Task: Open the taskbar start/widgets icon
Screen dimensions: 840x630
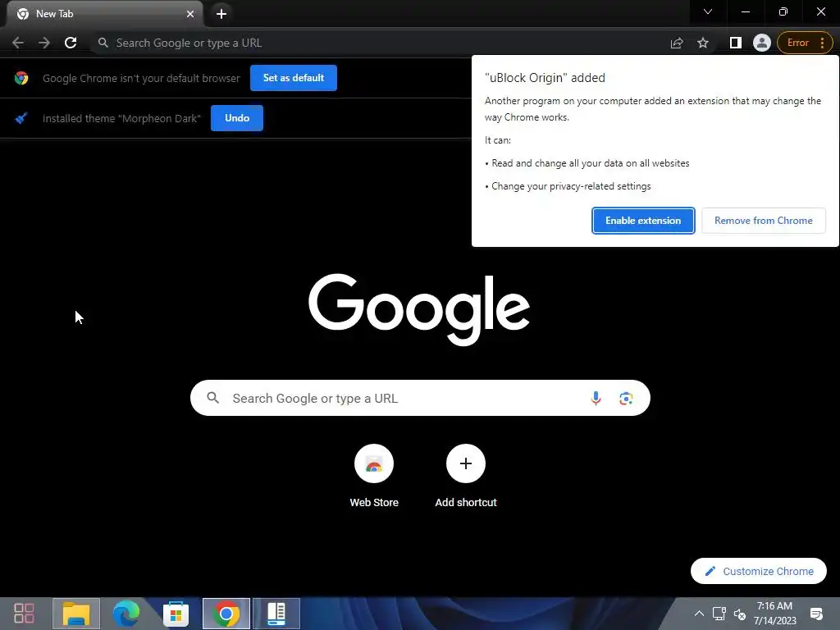Action: pos(24,613)
